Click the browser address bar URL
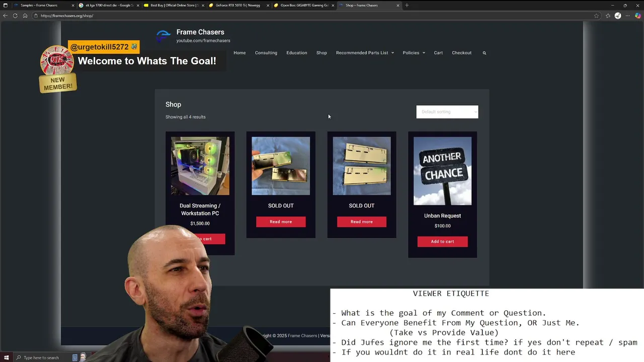 pos(67,16)
